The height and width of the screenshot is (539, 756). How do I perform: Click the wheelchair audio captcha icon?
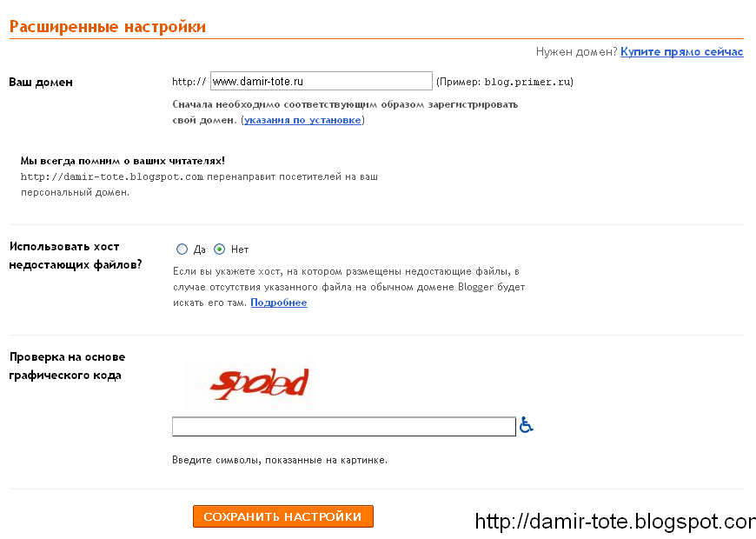[526, 425]
